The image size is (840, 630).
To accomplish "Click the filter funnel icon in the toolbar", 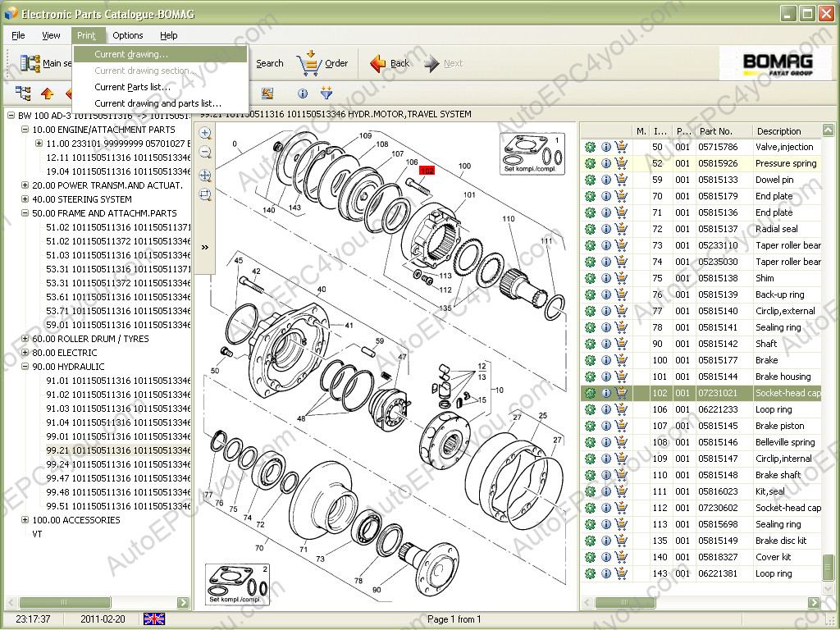I will pyautogui.click(x=326, y=94).
